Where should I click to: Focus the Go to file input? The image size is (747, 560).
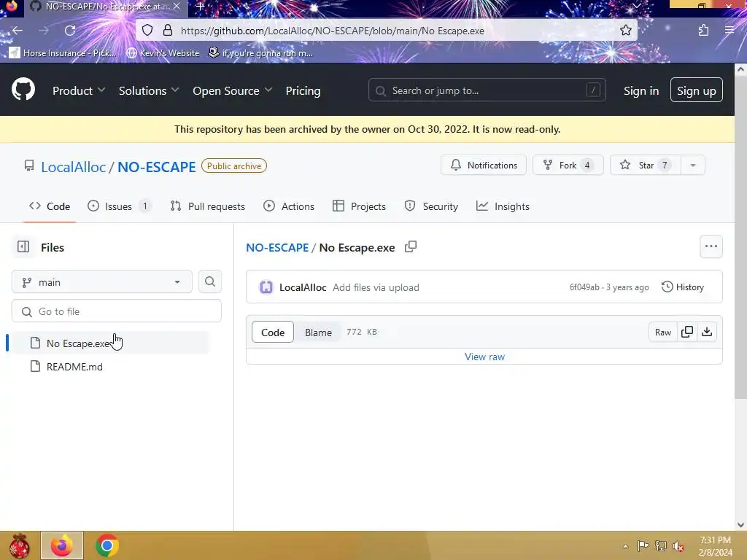click(x=117, y=311)
